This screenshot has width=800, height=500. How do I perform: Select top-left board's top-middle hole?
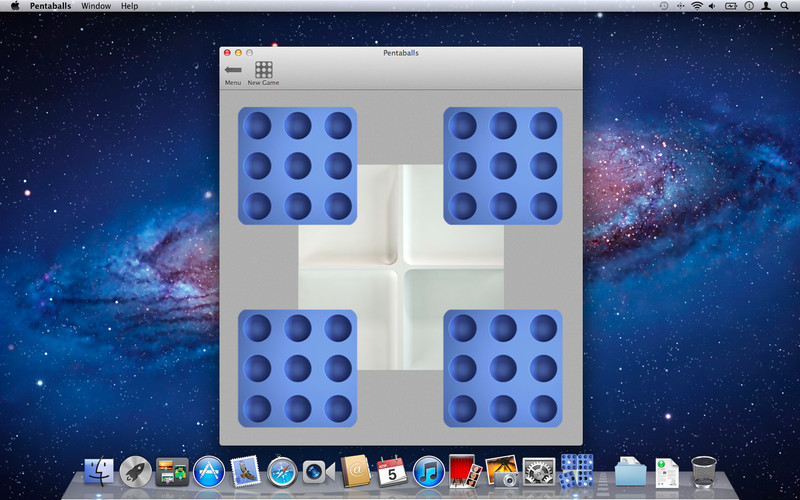pos(297,126)
